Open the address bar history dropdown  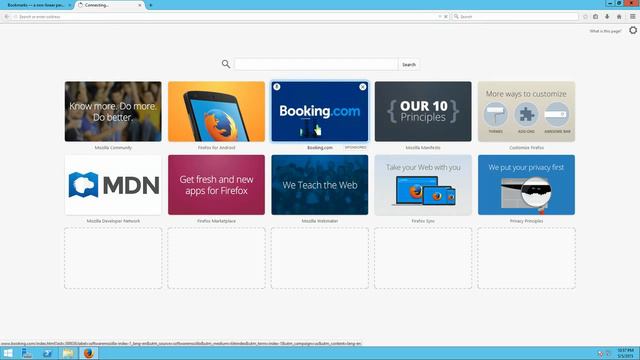click(x=440, y=17)
